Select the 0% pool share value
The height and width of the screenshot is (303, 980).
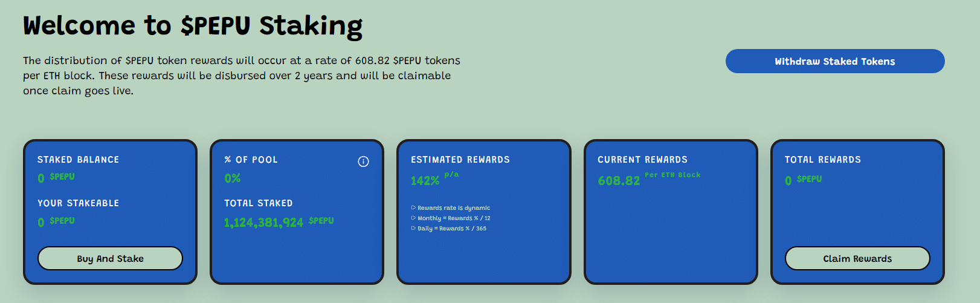click(232, 178)
